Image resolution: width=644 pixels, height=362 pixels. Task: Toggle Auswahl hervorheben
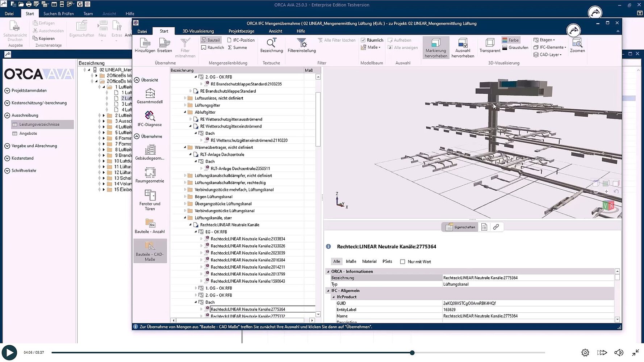463,48
